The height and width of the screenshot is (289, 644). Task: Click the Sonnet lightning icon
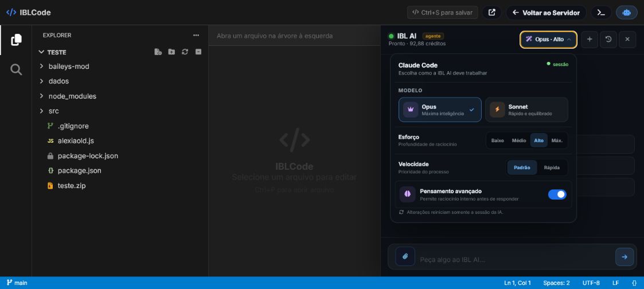[497, 110]
